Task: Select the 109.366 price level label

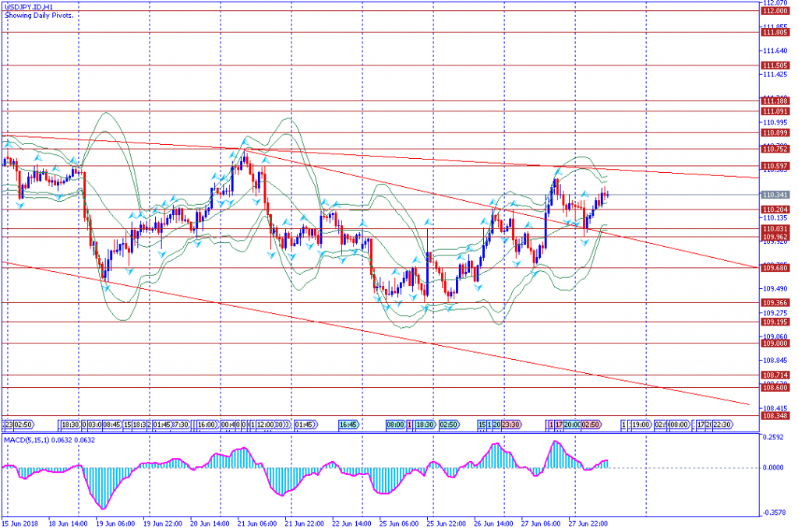Action: [x=775, y=303]
